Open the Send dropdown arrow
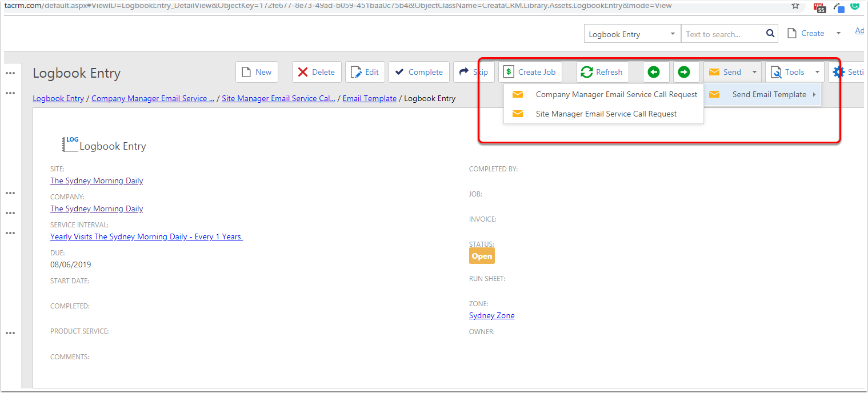 click(754, 72)
